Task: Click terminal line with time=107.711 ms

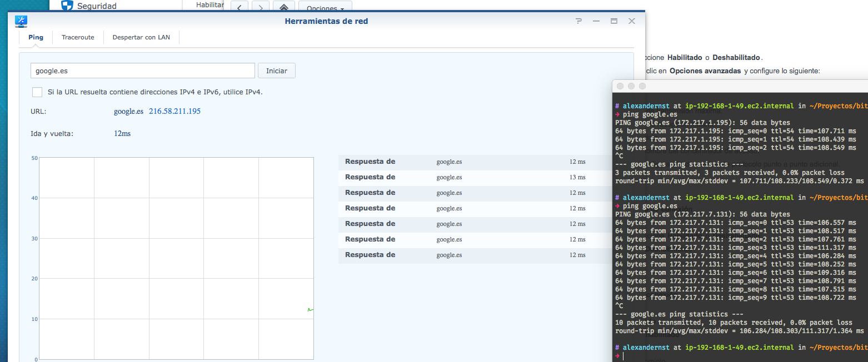Action: (x=736, y=131)
